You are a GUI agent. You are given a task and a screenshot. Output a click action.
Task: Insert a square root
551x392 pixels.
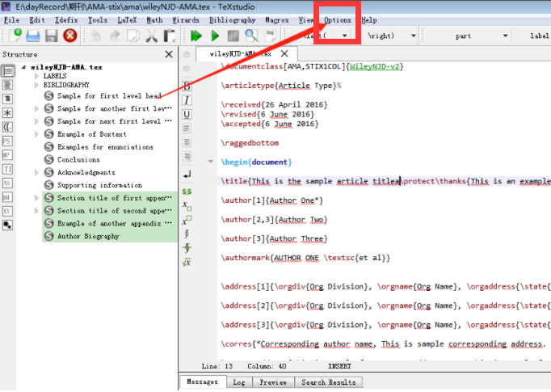click(187, 262)
